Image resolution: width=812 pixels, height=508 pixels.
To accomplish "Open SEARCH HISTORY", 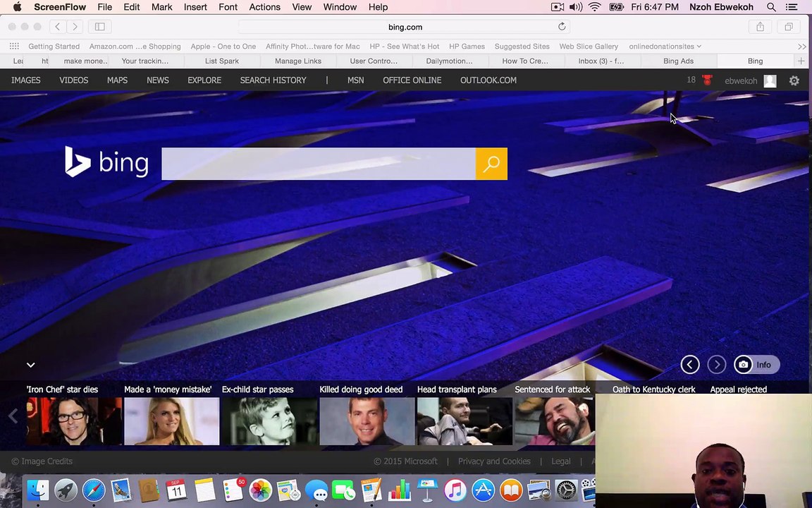I will (x=273, y=80).
